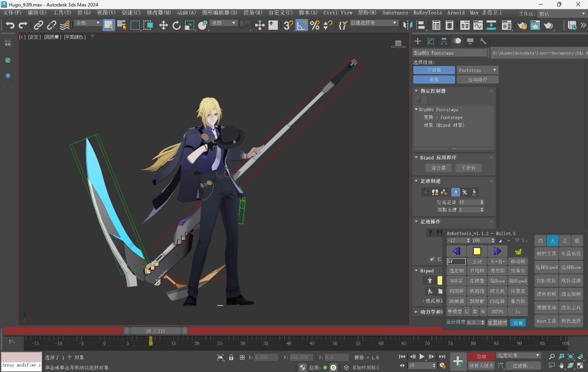
Task: Adjust the 行走足迹 spinner arrows
Action: tap(482, 202)
